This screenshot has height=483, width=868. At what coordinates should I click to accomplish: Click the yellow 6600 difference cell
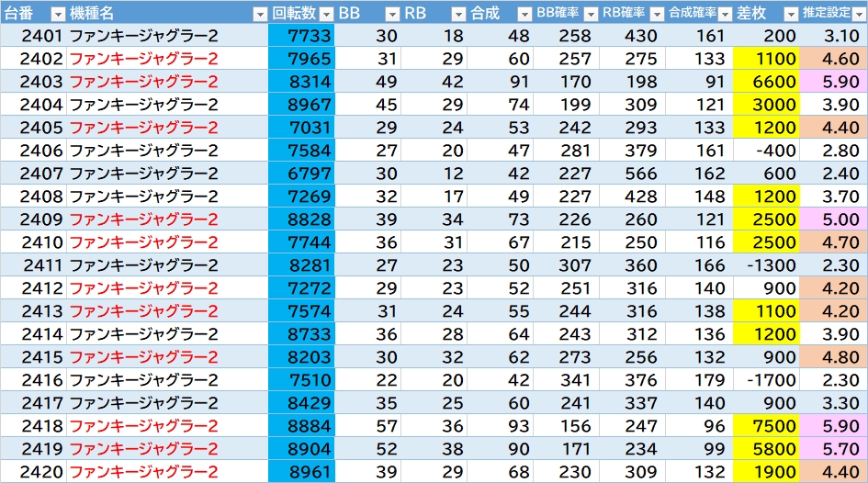(766, 82)
